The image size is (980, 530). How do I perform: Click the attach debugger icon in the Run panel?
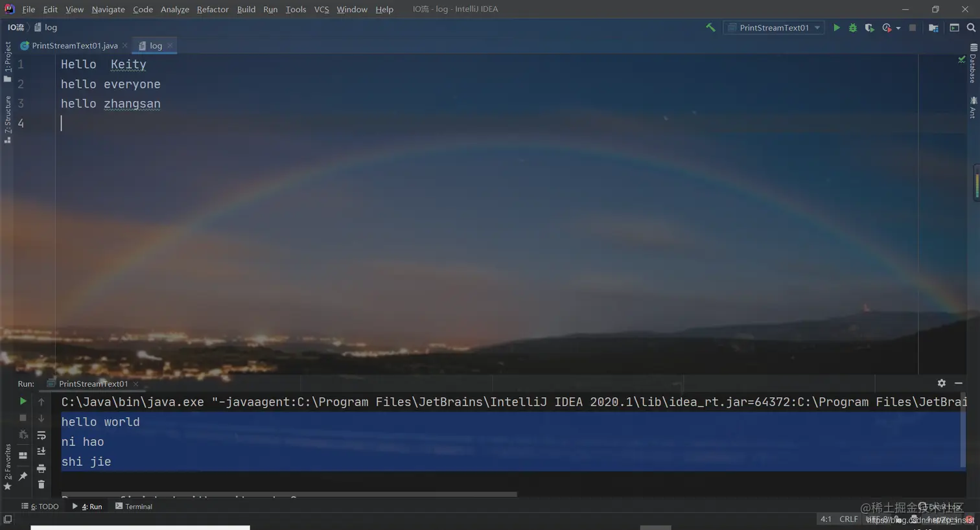(x=23, y=435)
